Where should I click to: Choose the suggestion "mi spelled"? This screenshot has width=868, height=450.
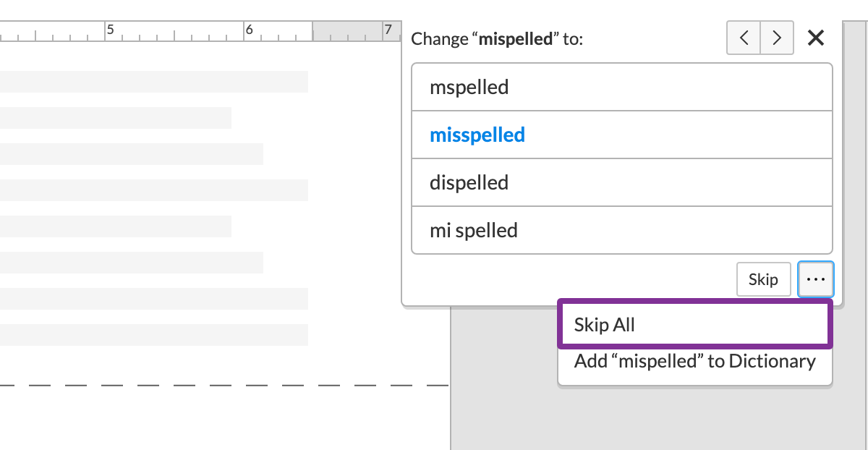(x=622, y=230)
